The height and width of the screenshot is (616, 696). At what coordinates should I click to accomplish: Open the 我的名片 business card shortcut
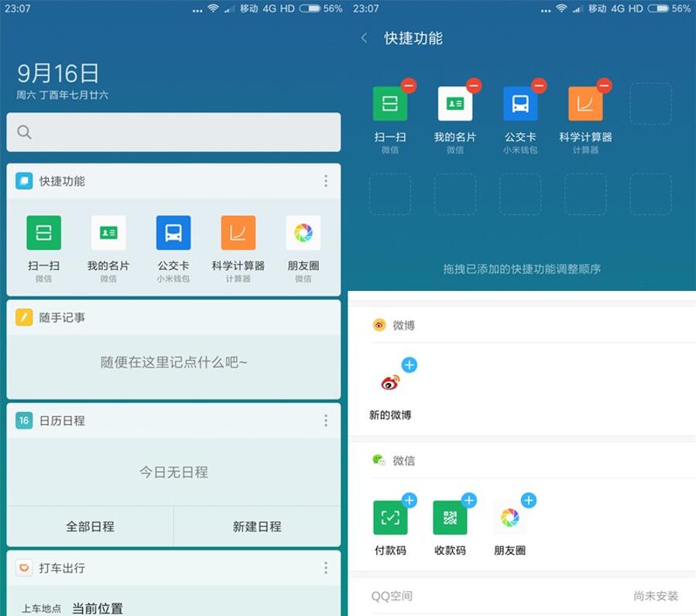tap(108, 232)
